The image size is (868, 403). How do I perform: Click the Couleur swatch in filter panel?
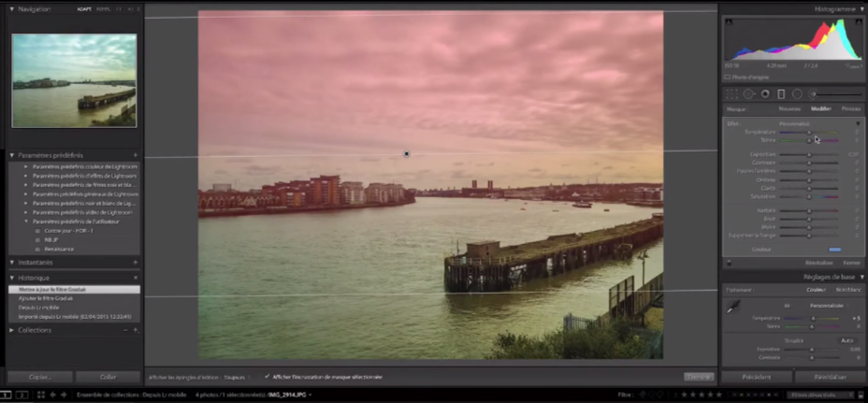[x=834, y=250]
